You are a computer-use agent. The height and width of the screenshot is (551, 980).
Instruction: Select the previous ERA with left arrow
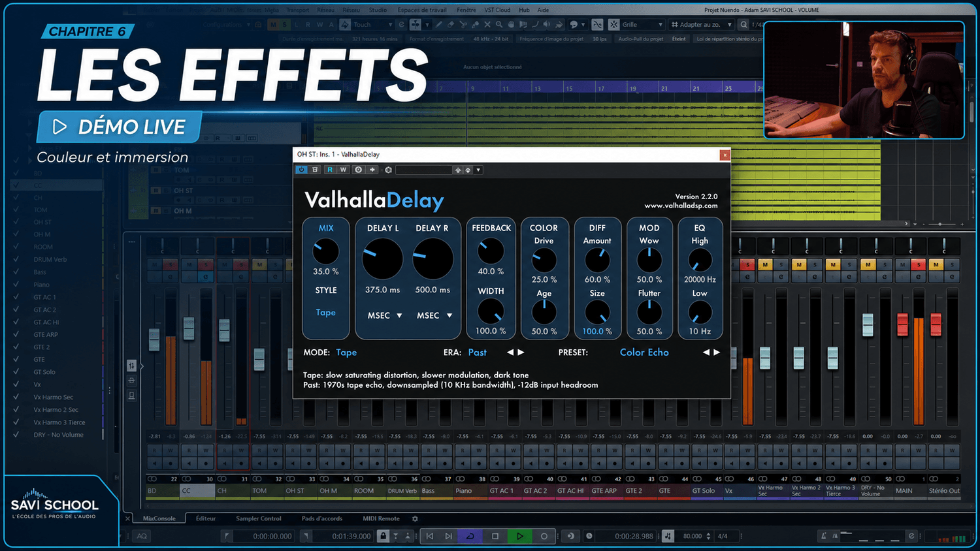click(x=510, y=353)
